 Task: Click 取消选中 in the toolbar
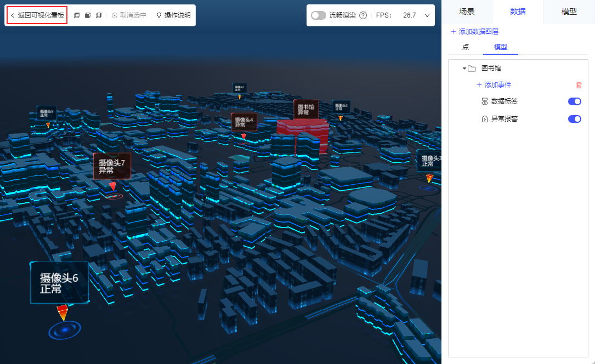129,15
